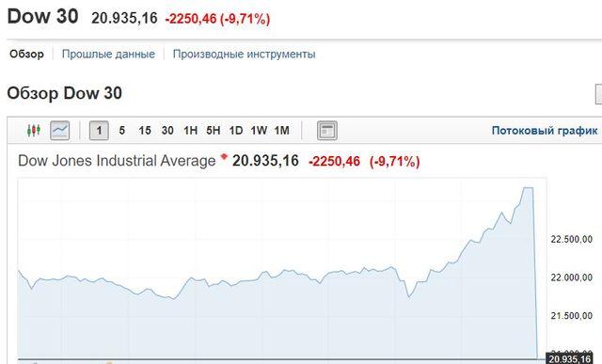The image size is (602, 364).
Task: Click the red clock marker beside Dow Jones Industrial Average
Action: [x=224, y=156]
